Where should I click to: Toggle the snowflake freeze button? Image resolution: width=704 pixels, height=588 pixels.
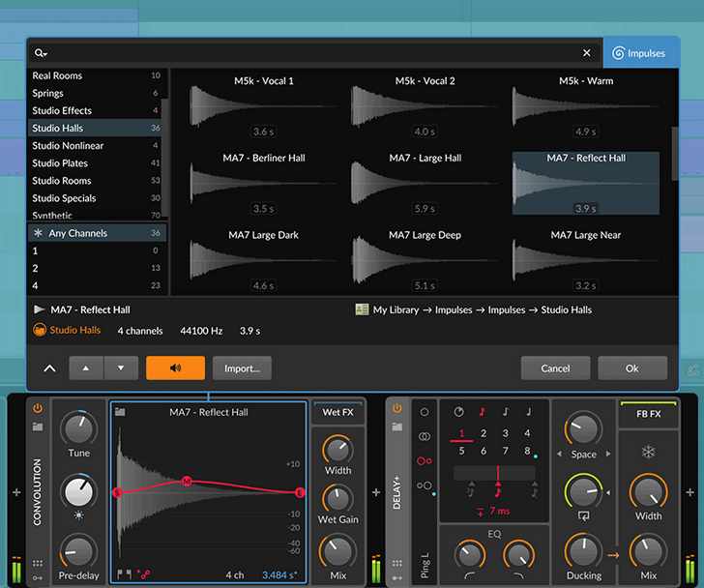[x=648, y=451]
